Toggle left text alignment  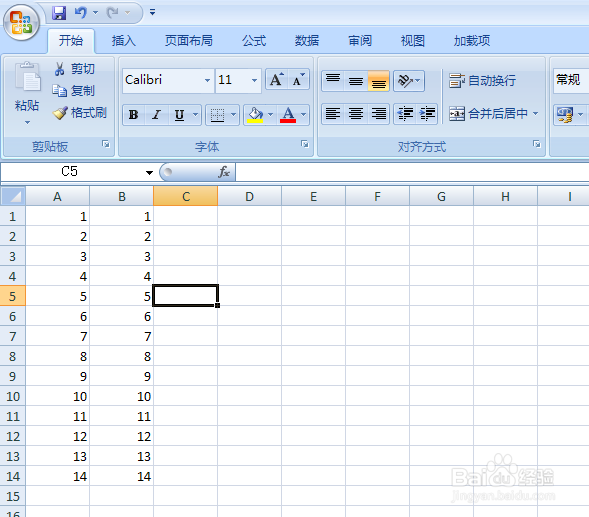coord(333,113)
